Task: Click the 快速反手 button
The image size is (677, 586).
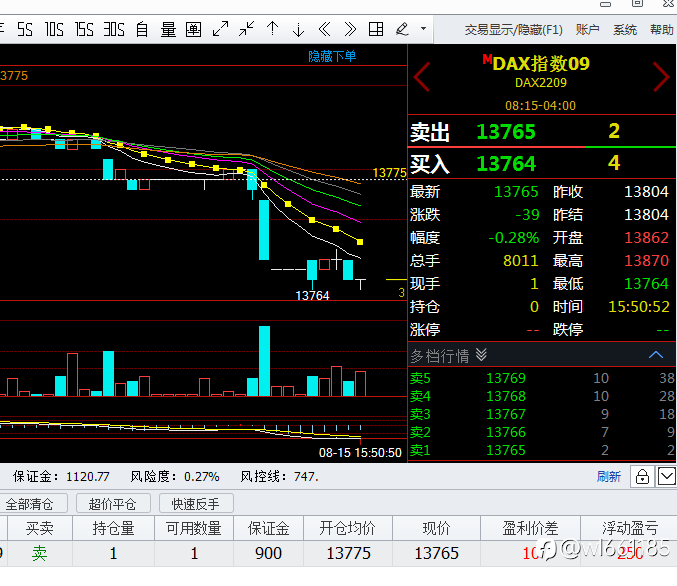Action: point(196,504)
